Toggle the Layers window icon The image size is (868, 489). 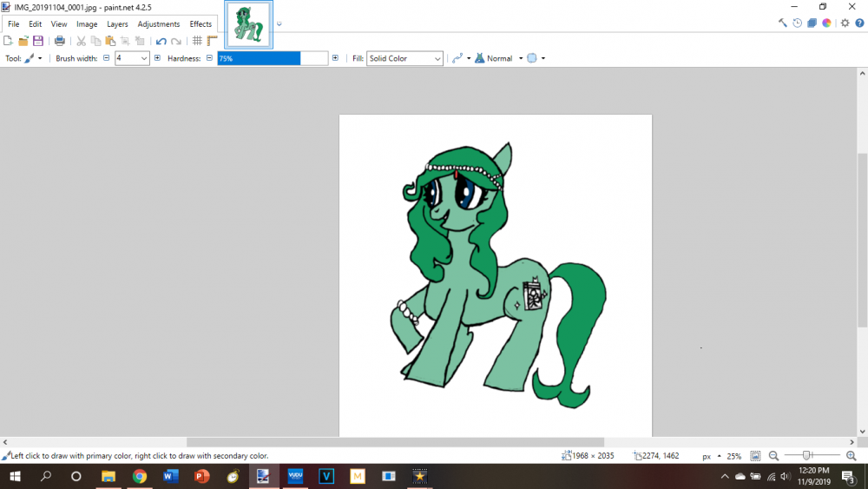pos(812,23)
